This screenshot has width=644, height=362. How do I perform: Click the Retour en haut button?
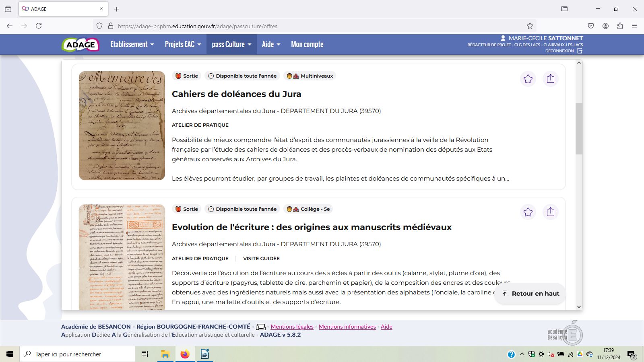pyautogui.click(x=530, y=294)
